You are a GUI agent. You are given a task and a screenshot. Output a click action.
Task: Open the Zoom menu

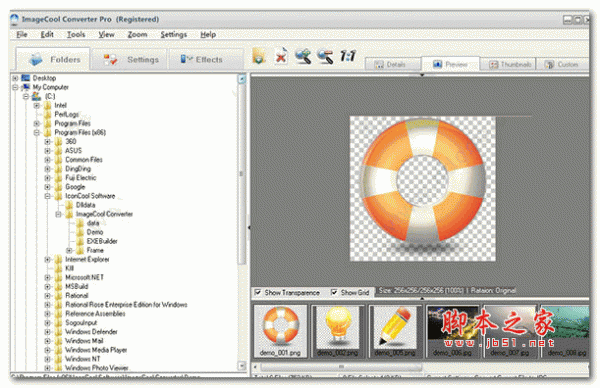[x=137, y=34]
